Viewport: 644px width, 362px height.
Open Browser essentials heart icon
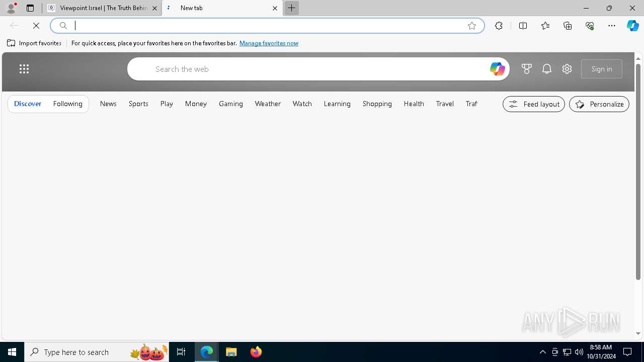(x=590, y=26)
